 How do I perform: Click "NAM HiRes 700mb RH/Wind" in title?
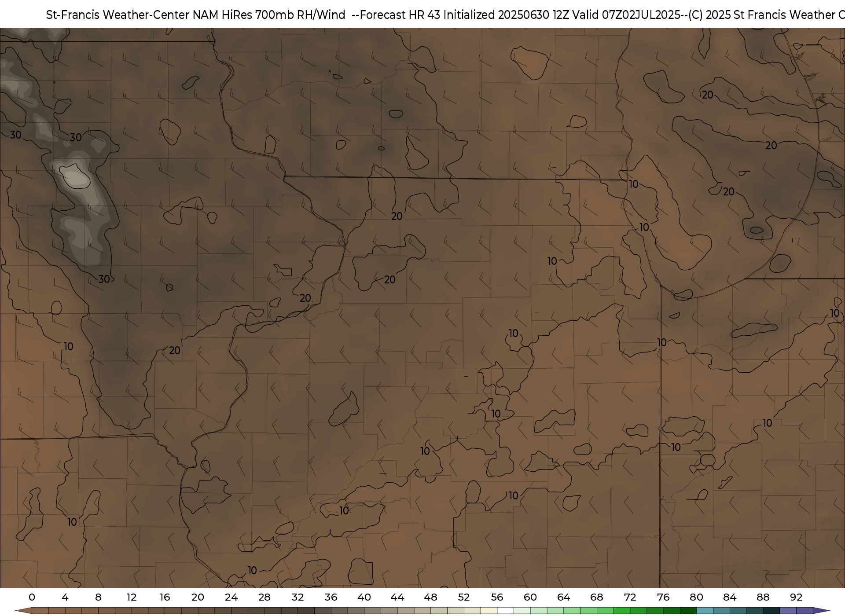269,15
